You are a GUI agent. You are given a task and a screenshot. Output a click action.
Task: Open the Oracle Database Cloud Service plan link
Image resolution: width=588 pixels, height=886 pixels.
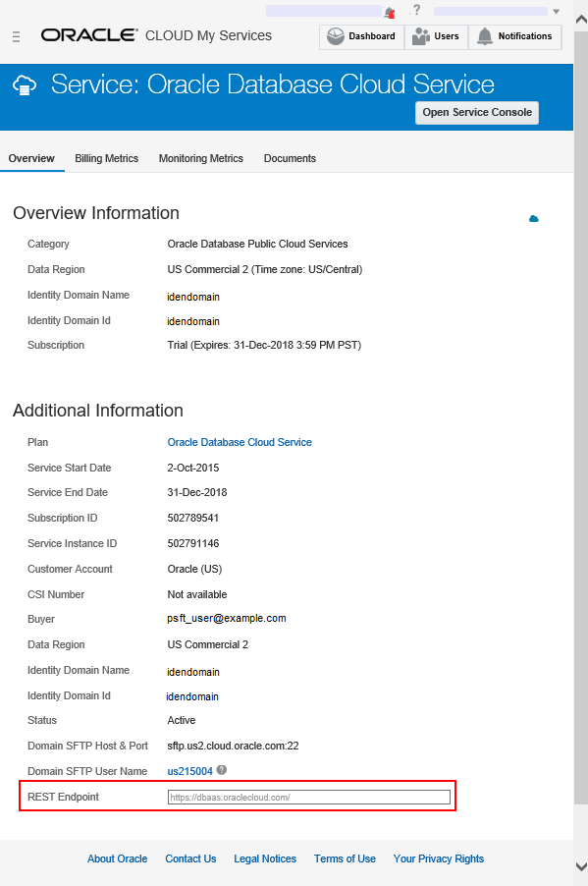(240, 442)
